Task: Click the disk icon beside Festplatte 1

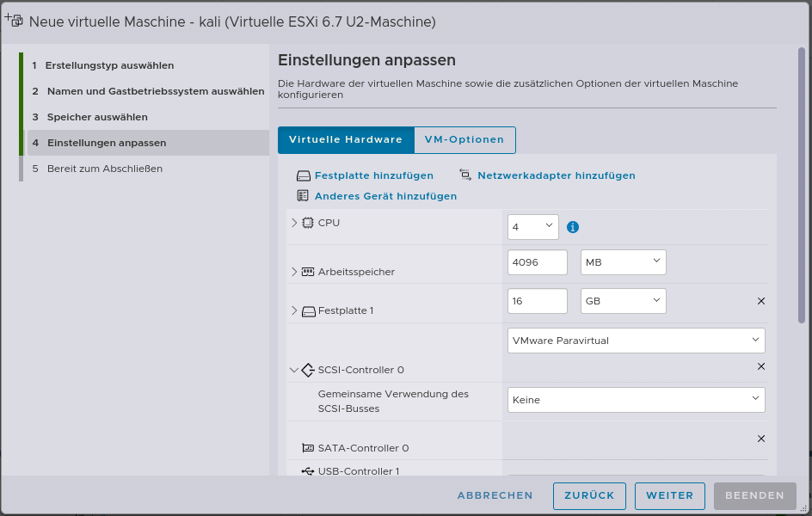Action: point(307,310)
